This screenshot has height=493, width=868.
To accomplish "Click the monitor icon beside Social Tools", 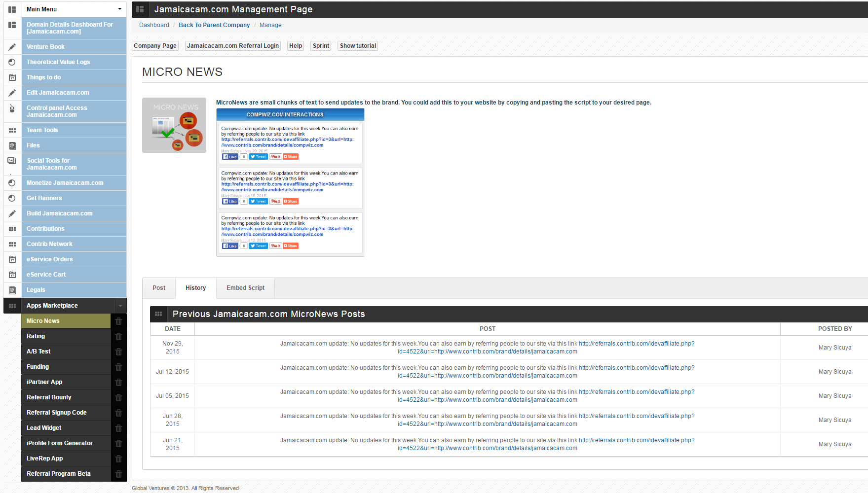I will tap(12, 161).
